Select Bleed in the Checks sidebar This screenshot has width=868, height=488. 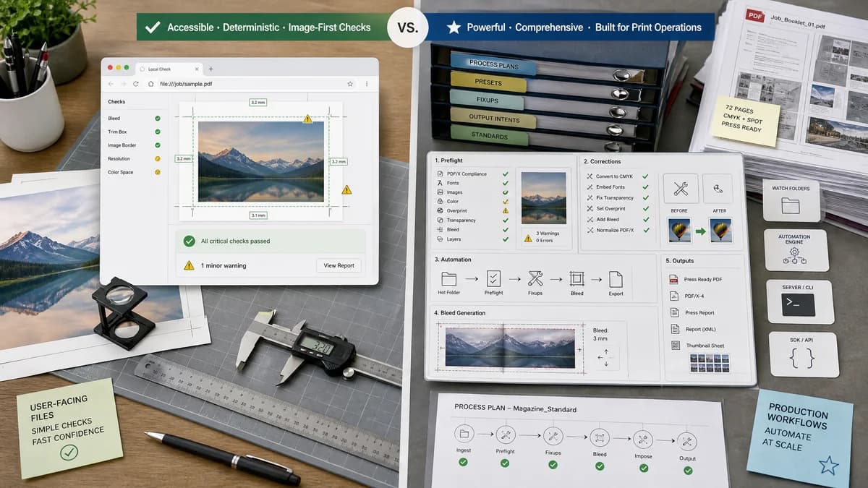(135, 118)
